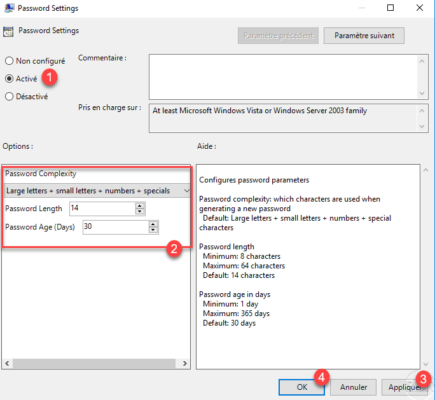435x400 pixels.
Task: Click the policy setting icon beside heading
Action: click(8, 32)
